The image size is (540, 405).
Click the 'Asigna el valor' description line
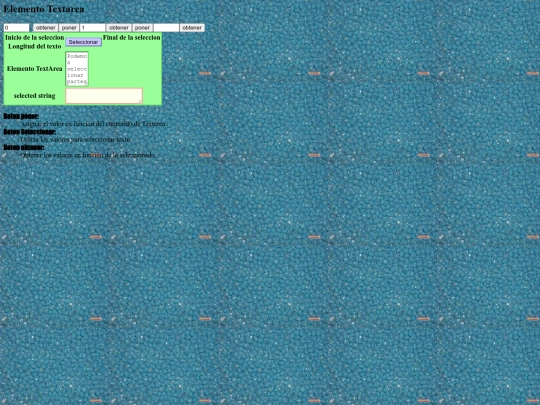click(93, 124)
